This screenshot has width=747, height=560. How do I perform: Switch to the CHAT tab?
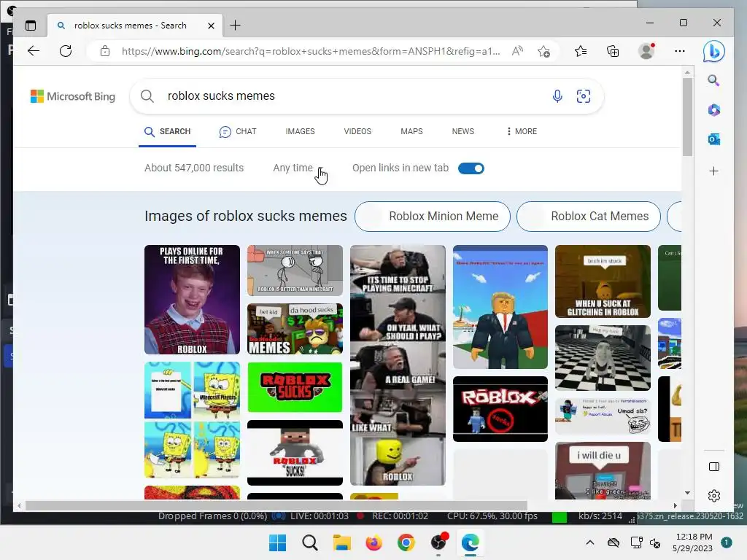[238, 131]
